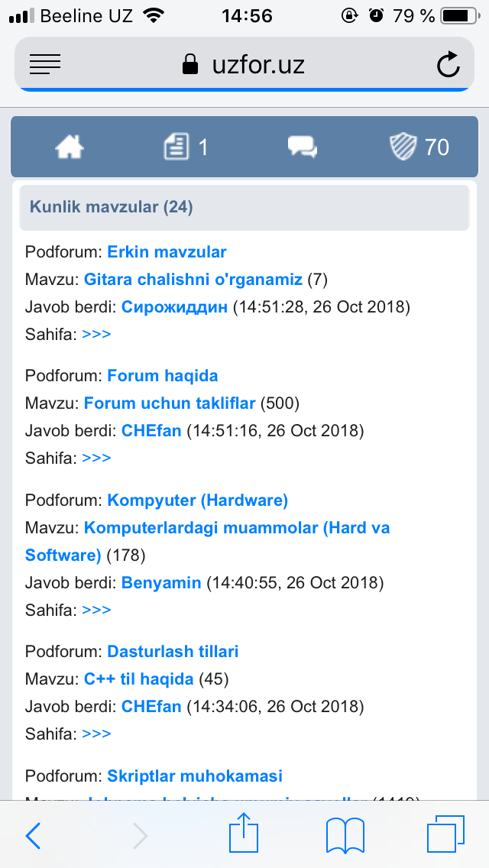Open the chat messages icon

click(303, 146)
